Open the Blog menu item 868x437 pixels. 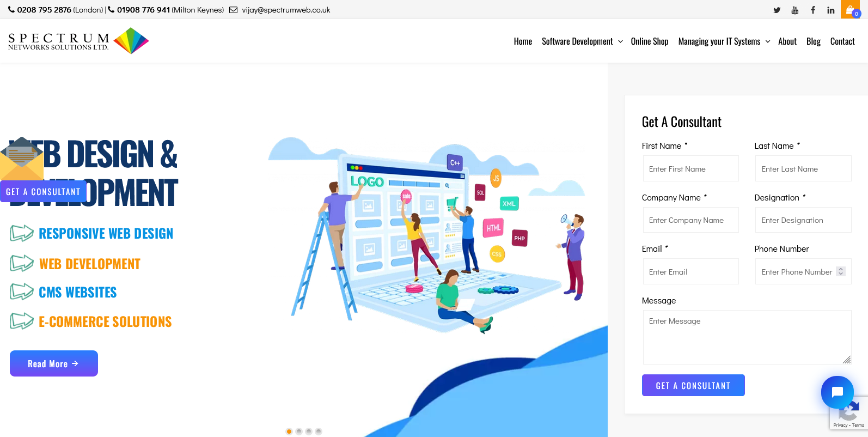[813, 41]
